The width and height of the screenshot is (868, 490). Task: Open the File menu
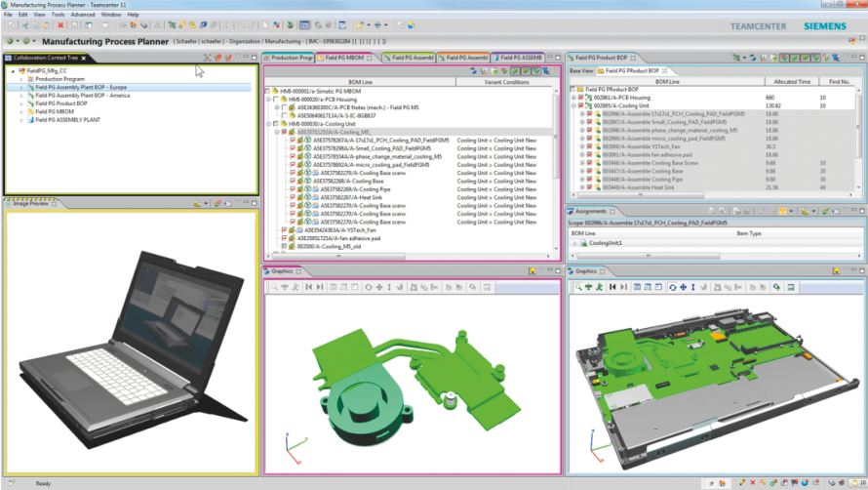pyautogui.click(x=8, y=15)
